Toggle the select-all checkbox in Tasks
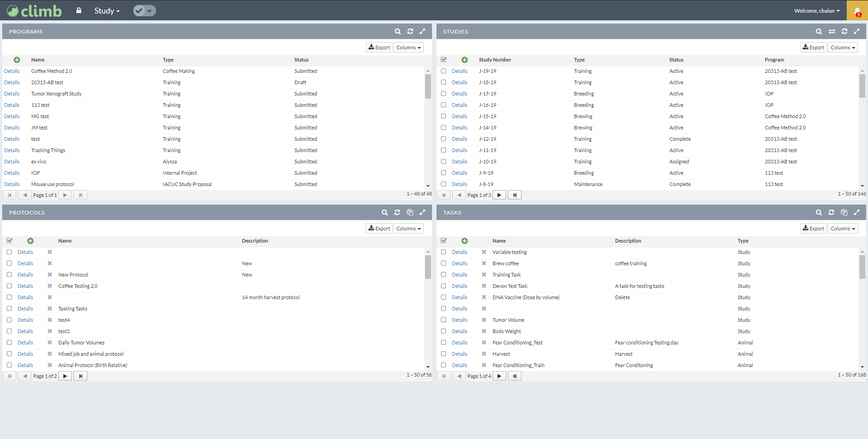The image size is (868, 439). pos(444,241)
